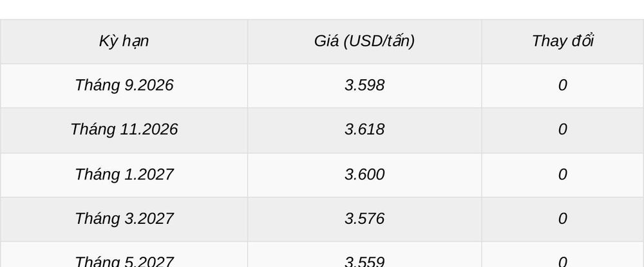Click the price value 3.598

pos(365,86)
